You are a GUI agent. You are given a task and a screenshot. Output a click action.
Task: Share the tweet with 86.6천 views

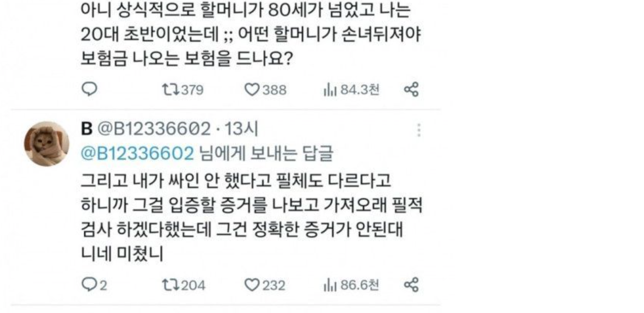(x=411, y=285)
